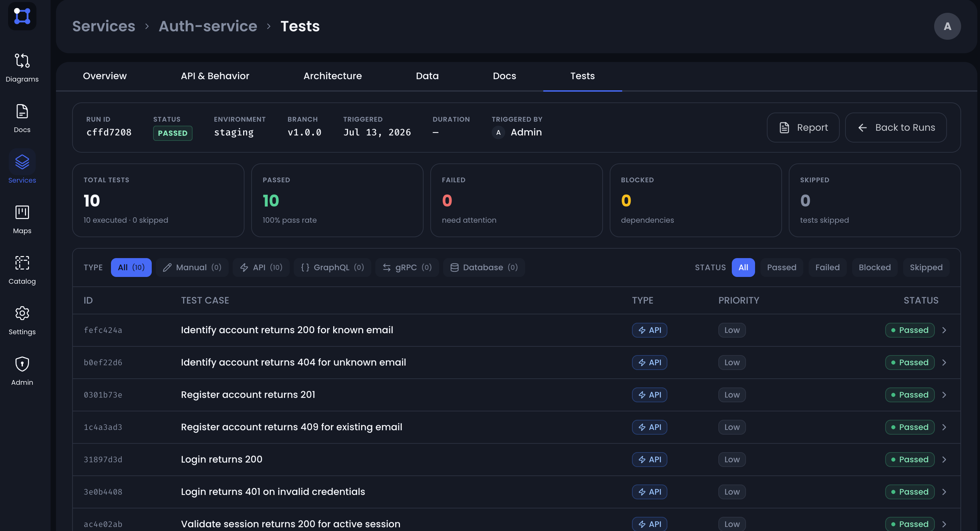Switch to the Data tab
Viewport: 980px width, 531px height.
coord(427,76)
